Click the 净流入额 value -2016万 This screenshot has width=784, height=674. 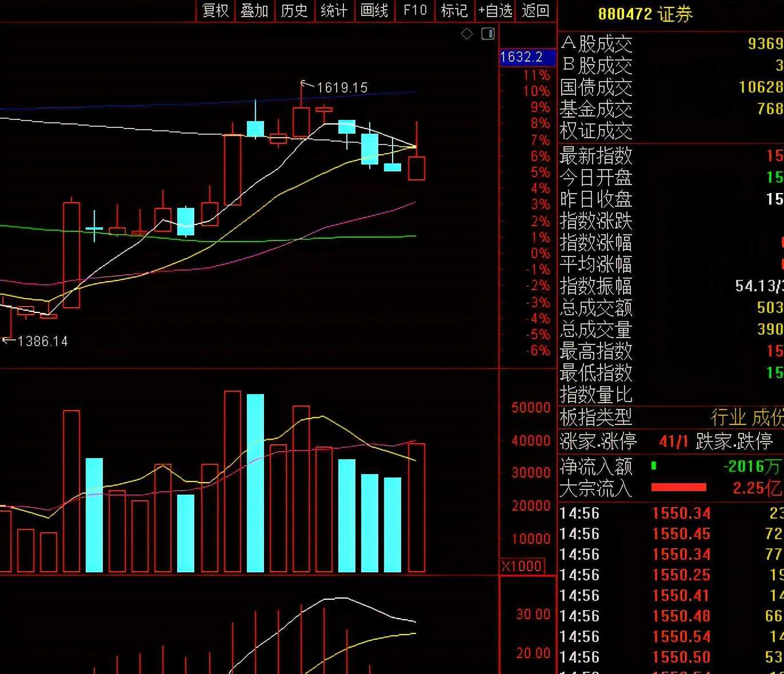[x=751, y=466]
